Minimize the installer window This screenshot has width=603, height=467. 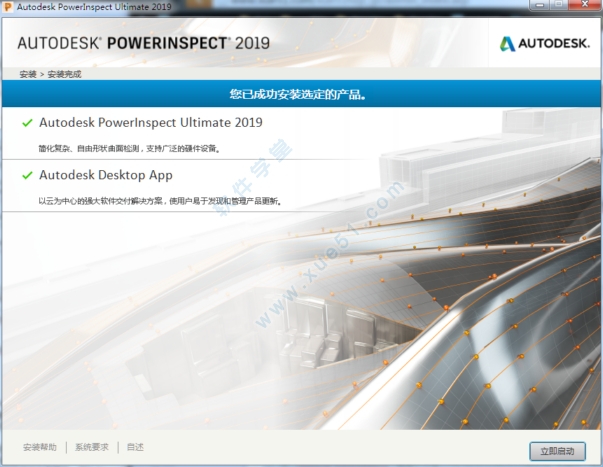(x=540, y=5)
